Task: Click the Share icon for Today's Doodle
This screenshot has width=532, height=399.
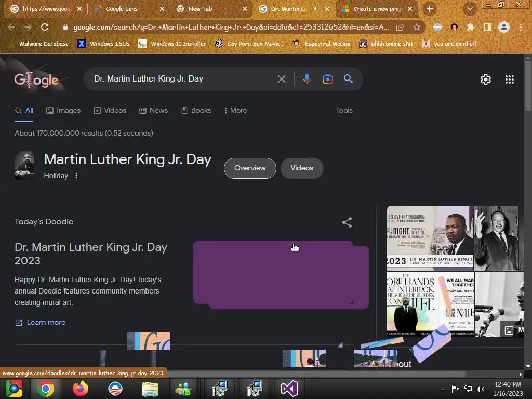Action: click(x=347, y=222)
